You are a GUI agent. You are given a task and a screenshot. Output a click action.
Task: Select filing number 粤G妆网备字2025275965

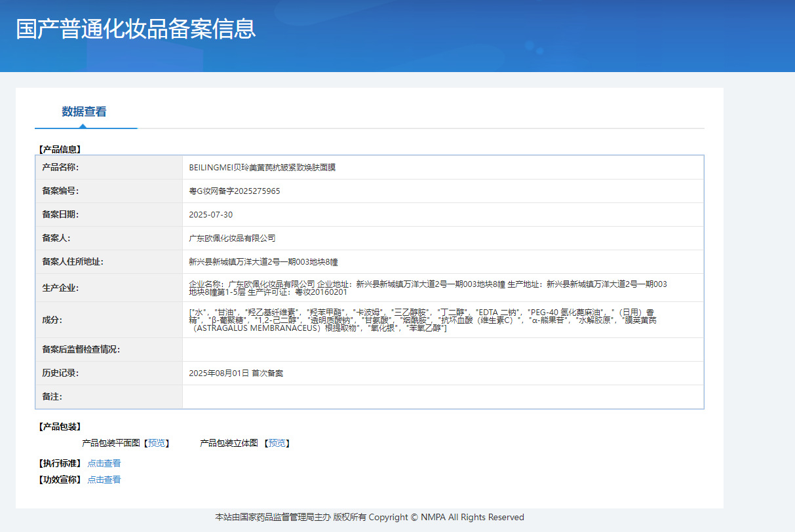[235, 191]
